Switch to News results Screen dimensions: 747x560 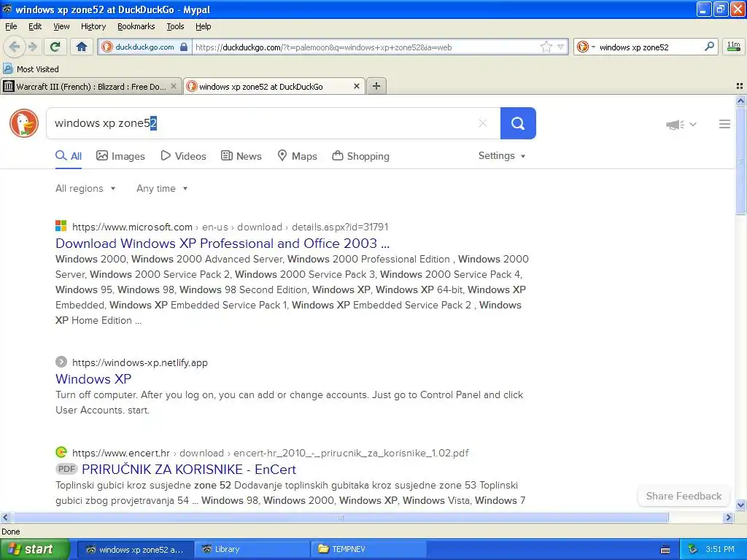tap(241, 156)
